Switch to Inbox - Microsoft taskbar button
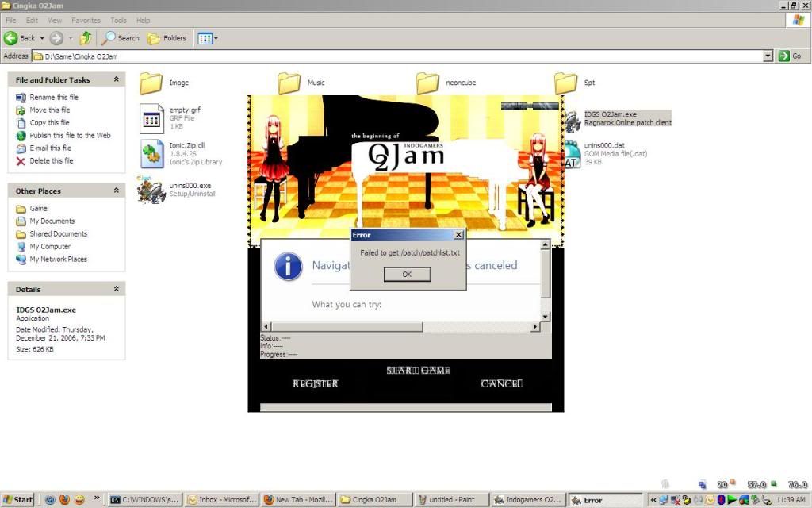This screenshot has height=508, width=812. pos(221,500)
